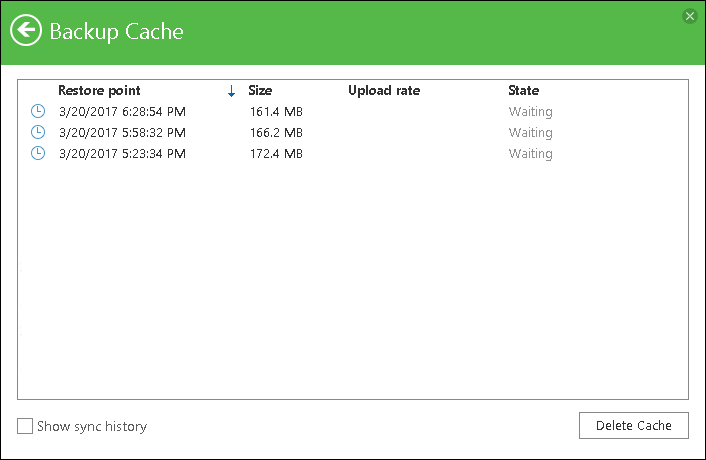706x460 pixels.
Task: Click Waiting state of the first restore point
Action: click(x=530, y=112)
